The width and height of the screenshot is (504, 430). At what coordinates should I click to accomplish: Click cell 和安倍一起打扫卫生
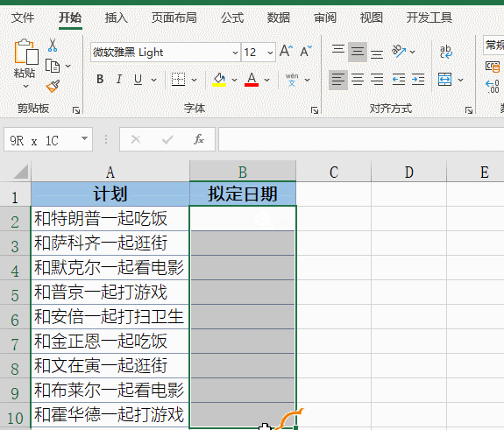110,317
